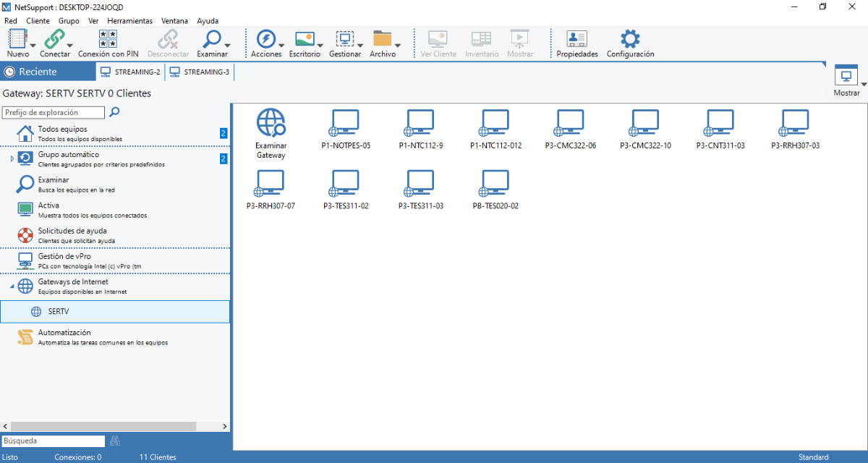The image size is (868, 463).
Task: Switch to the STREAMING-3 tab
Action: tap(200, 72)
